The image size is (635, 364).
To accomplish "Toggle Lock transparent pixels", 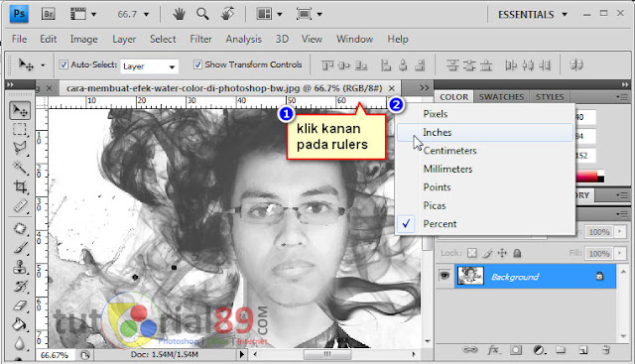I will click(x=472, y=254).
